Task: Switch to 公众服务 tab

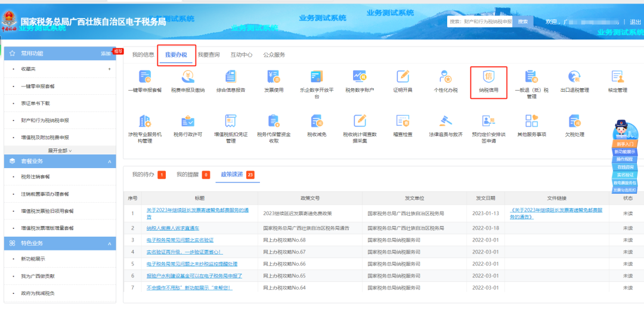Action: click(x=274, y=55)
